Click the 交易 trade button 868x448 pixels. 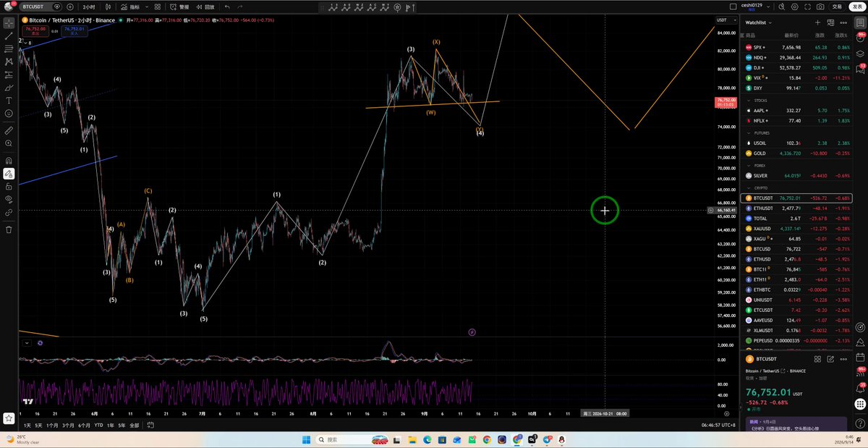pyautogui.click(x=837, y=7)
